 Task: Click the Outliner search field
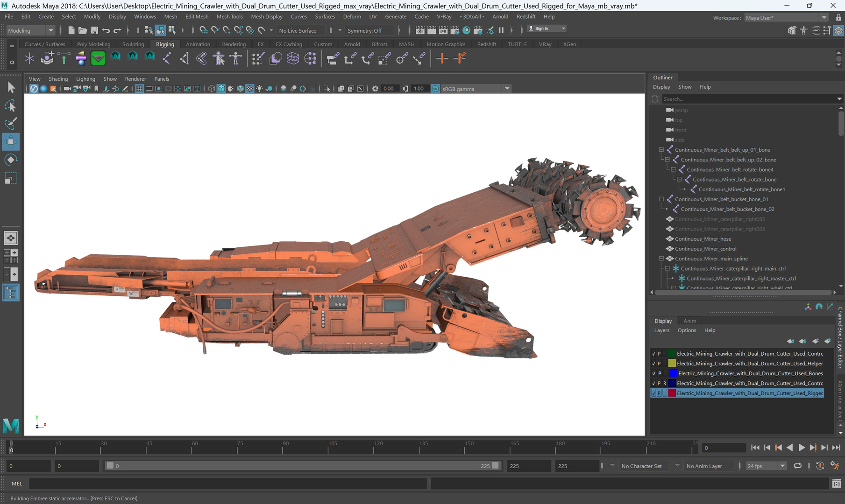(747, 99)
